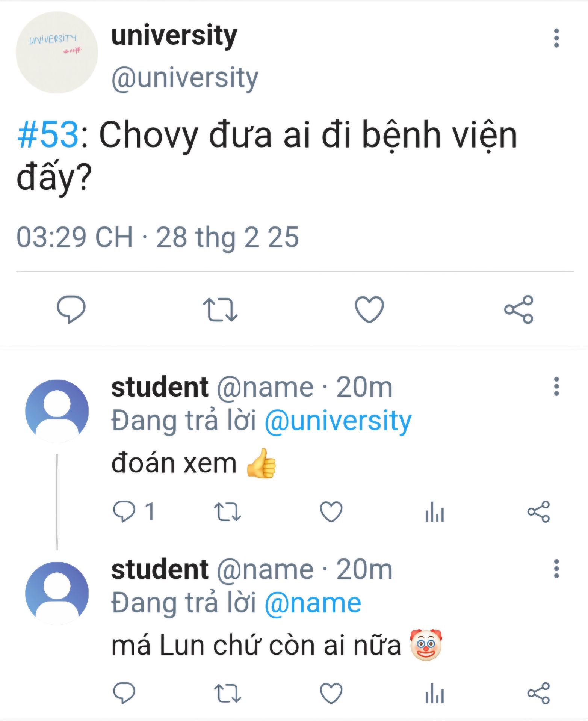The width and height of the screenshot is (588, 721).
Task: Open more options on the "đoán xem" reply
Action: (556, 386)
